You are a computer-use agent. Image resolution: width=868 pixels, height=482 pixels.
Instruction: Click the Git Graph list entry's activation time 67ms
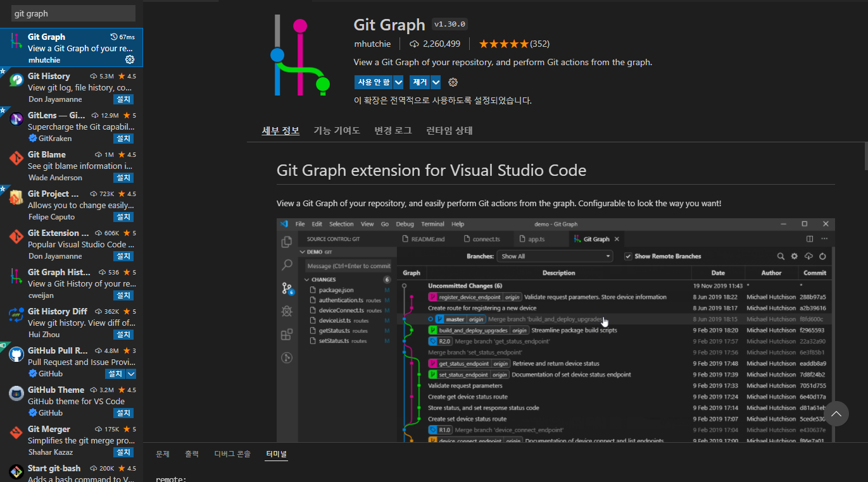pyautogui.click(x=123, y=37)
